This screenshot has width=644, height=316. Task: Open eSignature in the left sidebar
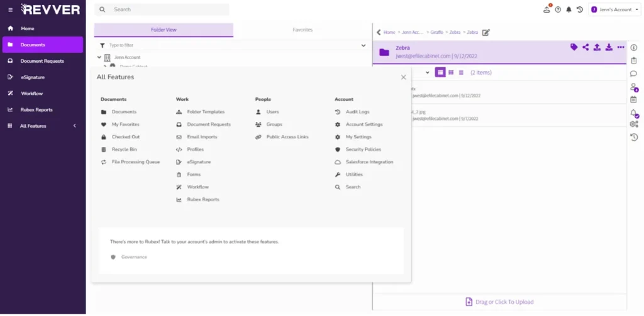pyautogui.click(x=43, y=77)
